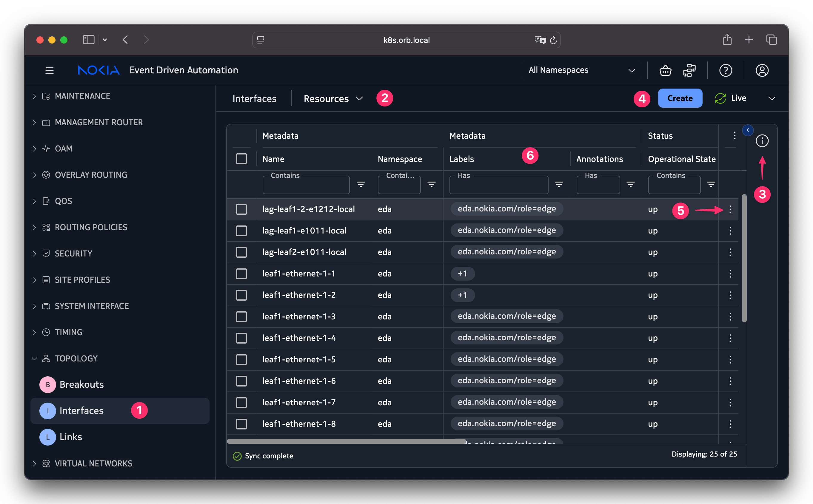Click the blue Create button
Screen dimensions: 813x504
(x=680, y=98)
